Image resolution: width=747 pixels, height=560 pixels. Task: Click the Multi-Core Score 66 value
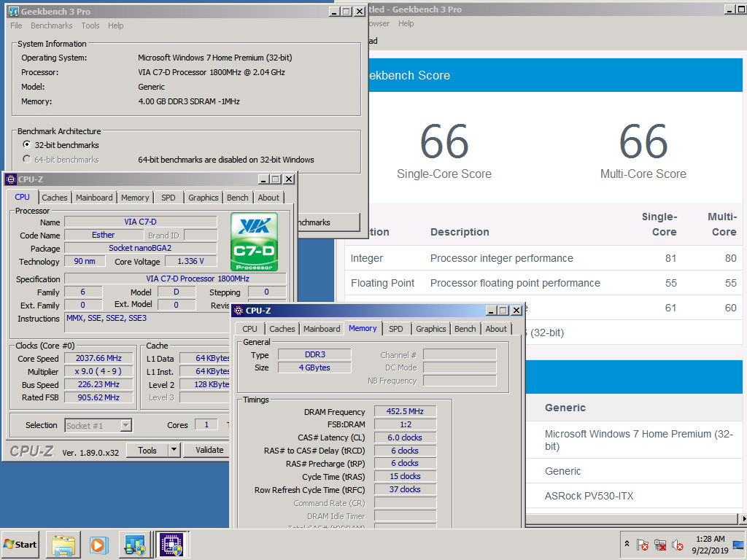643,141
